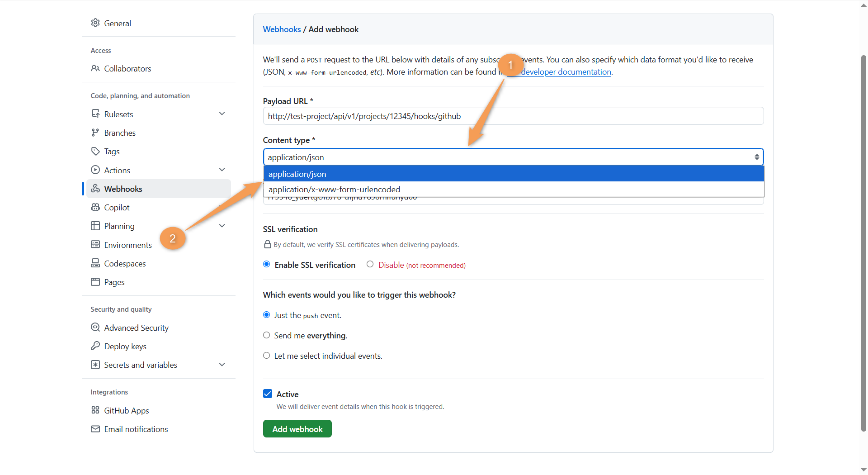Expand the Rulesets chevron
The width and height of the screenshot is (868, 475).
click(222, 114)
